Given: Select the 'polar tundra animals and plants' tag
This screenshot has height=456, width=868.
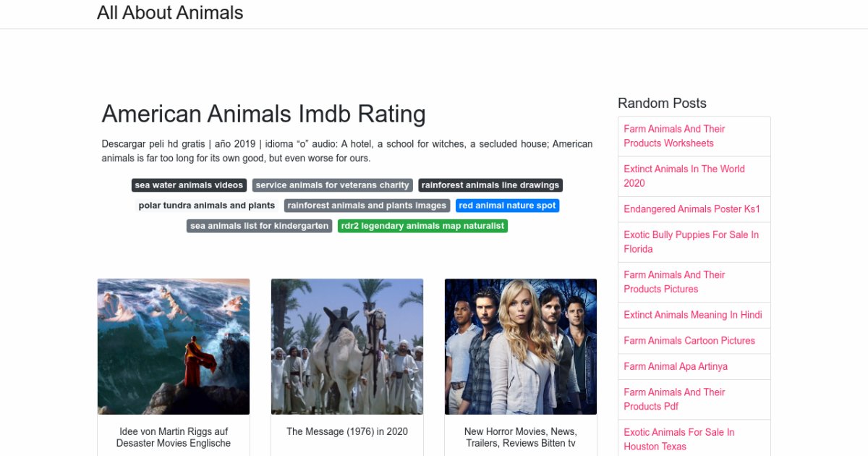Looking at the screenshot, I should pyautogui.click(x=207, y=206).
